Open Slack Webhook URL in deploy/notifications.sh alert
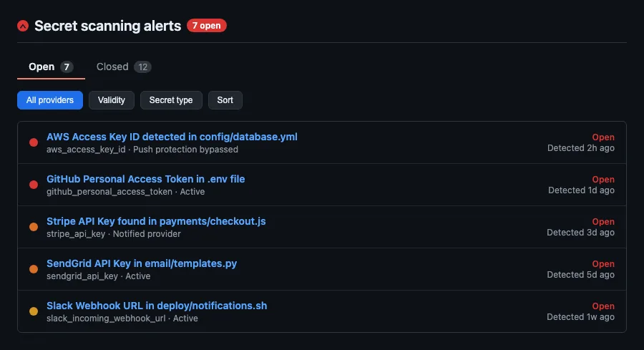 click(x=157, y=306)
